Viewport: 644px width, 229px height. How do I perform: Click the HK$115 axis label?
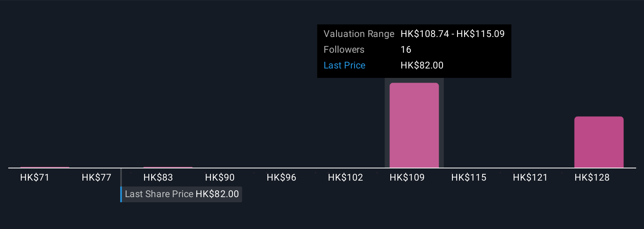469,177
